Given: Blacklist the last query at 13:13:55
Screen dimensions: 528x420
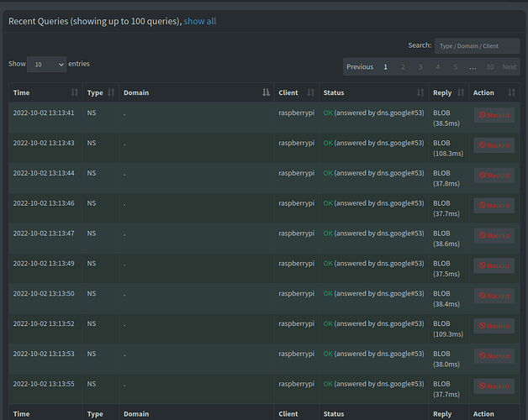Looking at the screenshot, I should pyautogui.click(x=494, y=386).
